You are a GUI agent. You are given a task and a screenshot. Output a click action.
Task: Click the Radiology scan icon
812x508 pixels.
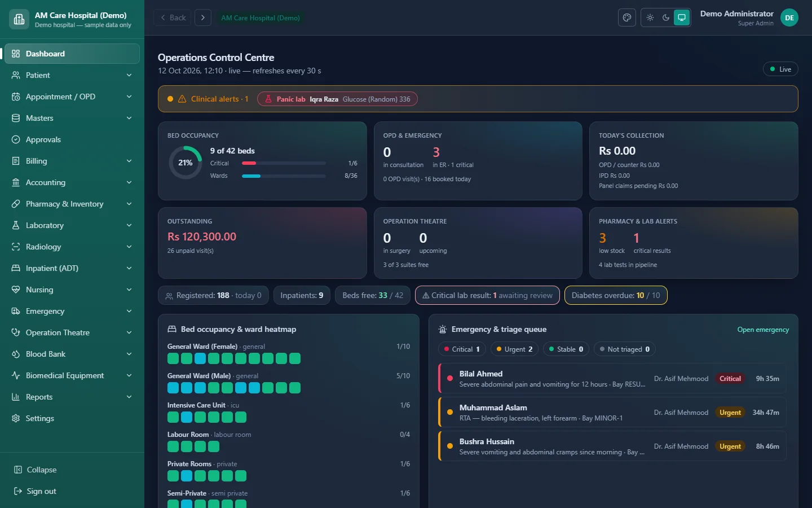pyautogui.click(x=16, y=247)
